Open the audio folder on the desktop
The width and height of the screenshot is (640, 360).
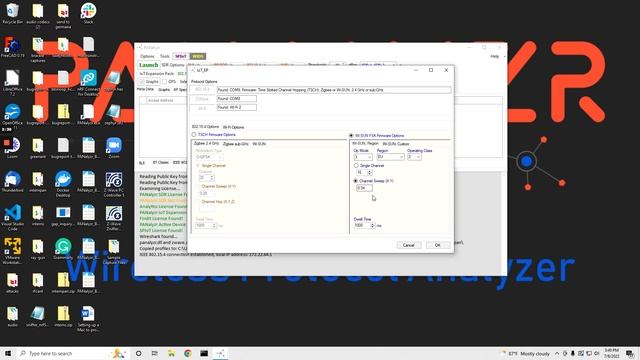[12, 316]
